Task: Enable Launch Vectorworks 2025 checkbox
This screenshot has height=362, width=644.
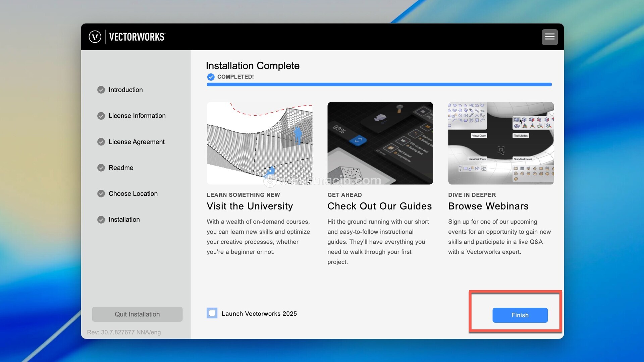Action: click(212, 313)
